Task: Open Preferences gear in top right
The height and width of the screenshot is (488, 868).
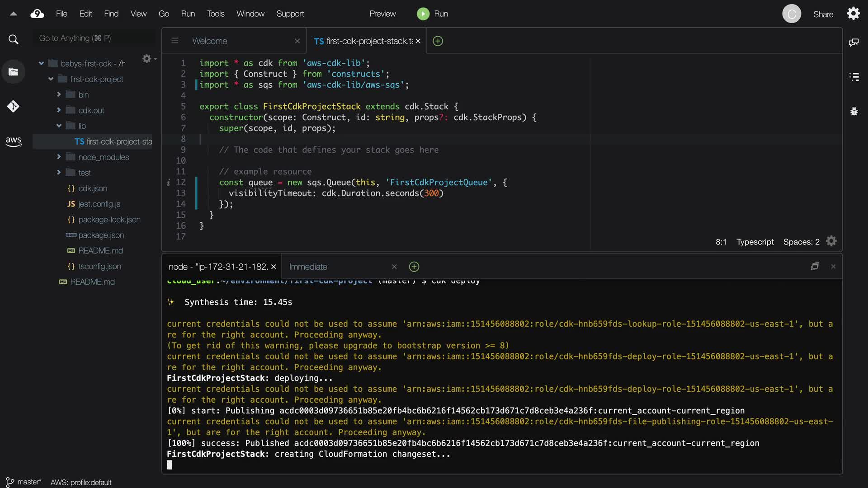Action: tap(853, 14)
